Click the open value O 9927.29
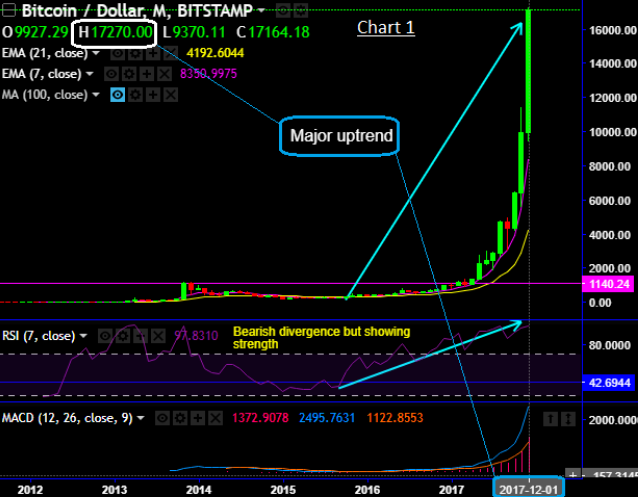This screenshot has width=638, height=497. (35, 32)
